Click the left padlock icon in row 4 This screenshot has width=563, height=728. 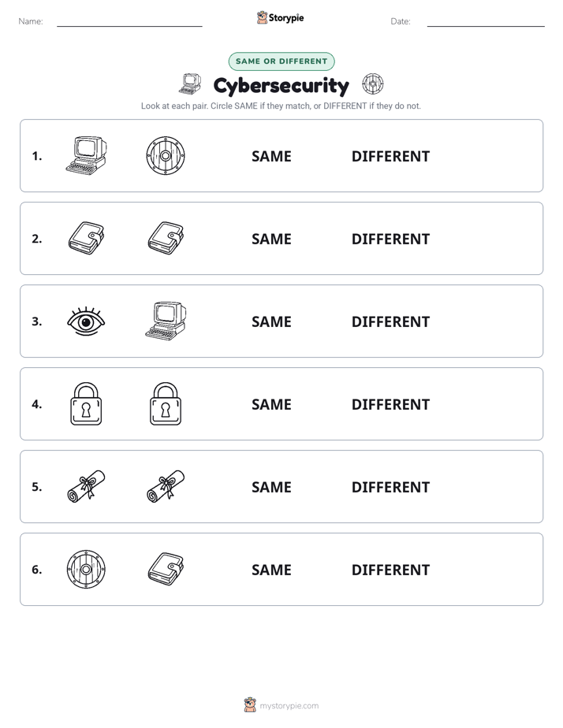[x=86, y=404]
